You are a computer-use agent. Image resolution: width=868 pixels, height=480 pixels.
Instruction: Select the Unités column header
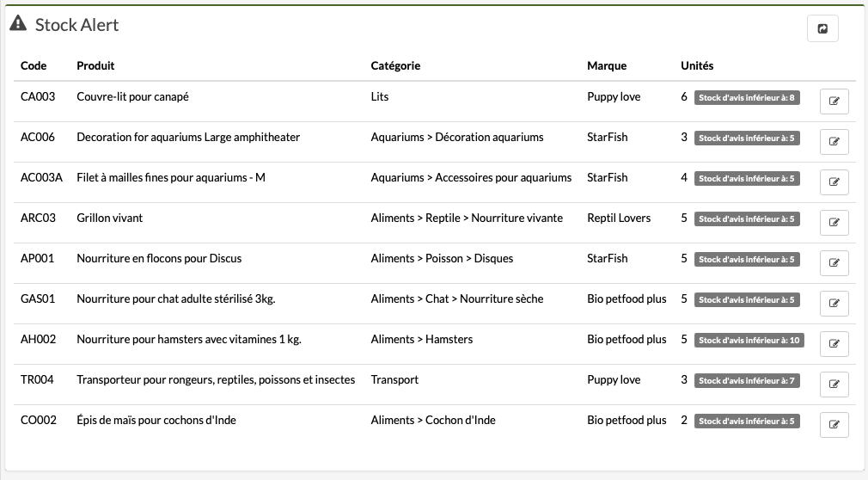pos(697,65)
